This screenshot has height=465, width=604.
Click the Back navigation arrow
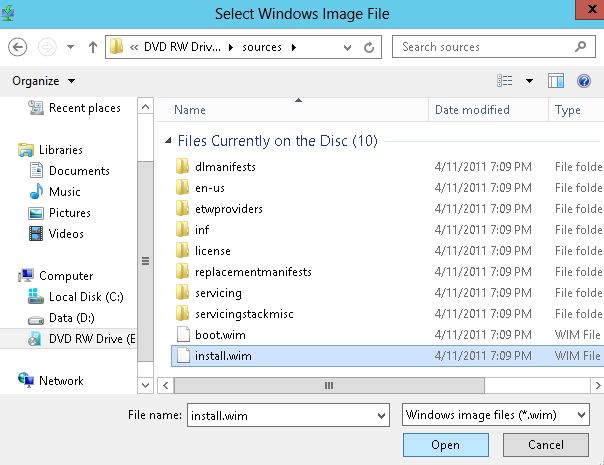pyautogui.click(x=17, y=47)
